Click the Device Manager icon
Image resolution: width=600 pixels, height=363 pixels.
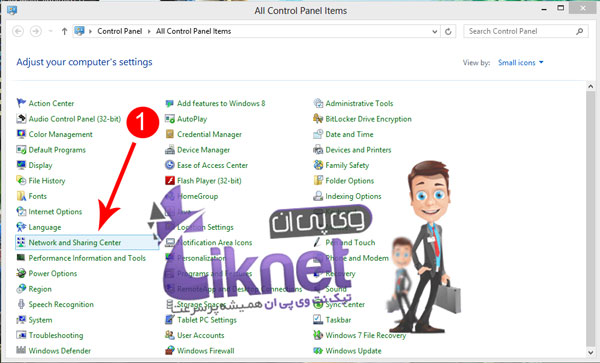click(170, 150)
